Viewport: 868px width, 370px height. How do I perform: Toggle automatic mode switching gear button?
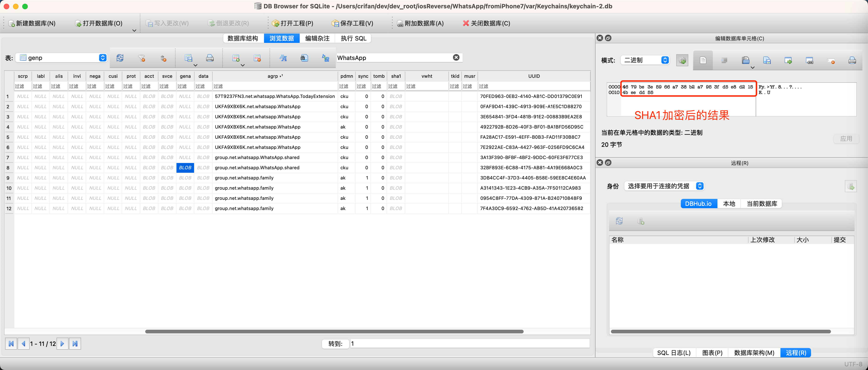click(x=682, y=60)
